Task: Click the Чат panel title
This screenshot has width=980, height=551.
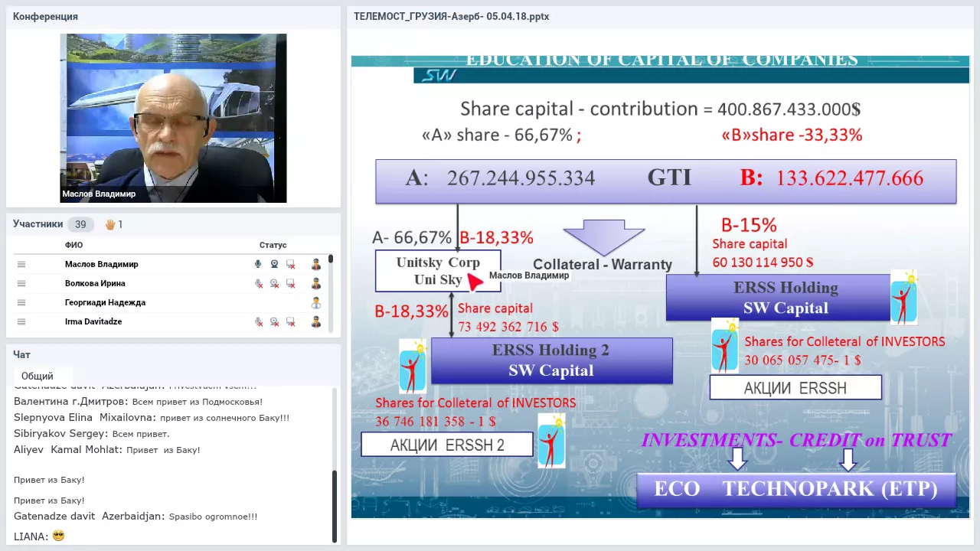Action: coord(21,354)
